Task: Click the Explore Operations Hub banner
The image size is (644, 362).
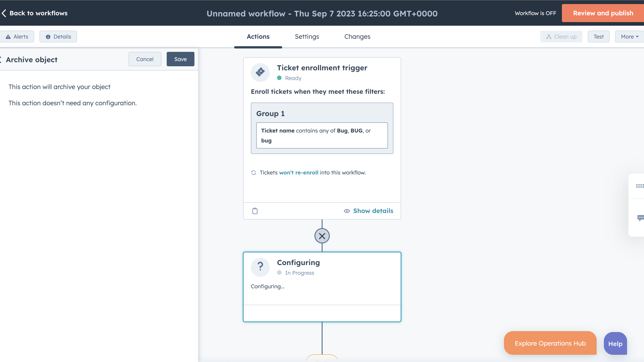Action: click(550, 343)
